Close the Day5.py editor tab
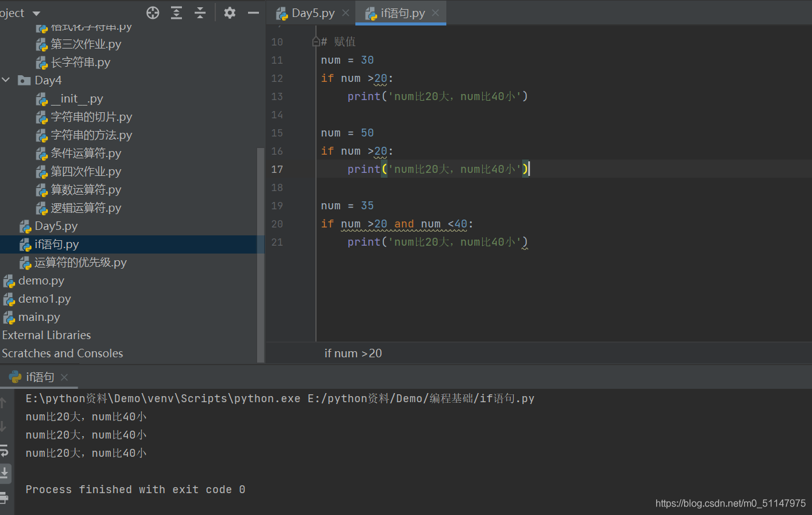This screenshot has width=812, height=515. click(346, 13)
